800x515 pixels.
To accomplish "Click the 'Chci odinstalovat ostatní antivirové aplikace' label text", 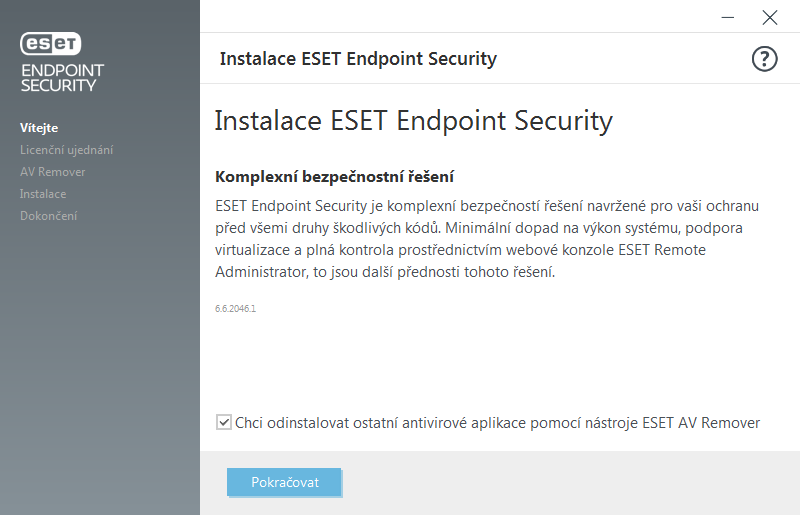I will (497, 423).
